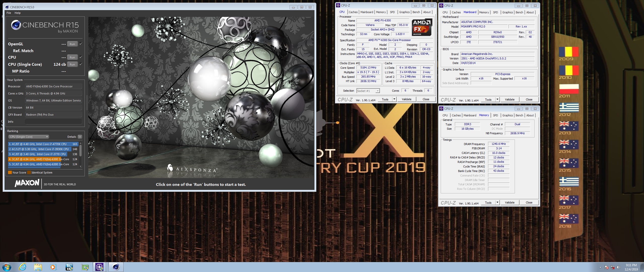Click the taskbar clock showing 9:11 PM
The height and width of the screenshot is (272, 644).
pos(631,267)
